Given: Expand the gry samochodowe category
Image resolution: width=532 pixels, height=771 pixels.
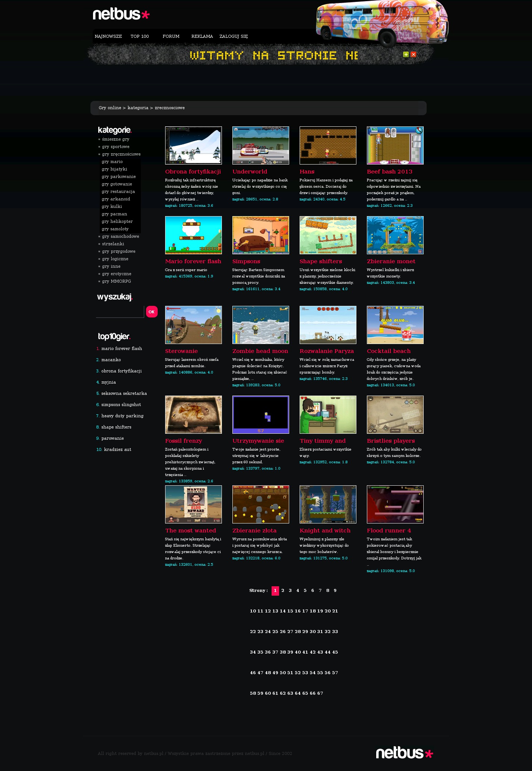Looking at the screenshot, I should click(120, 236).
